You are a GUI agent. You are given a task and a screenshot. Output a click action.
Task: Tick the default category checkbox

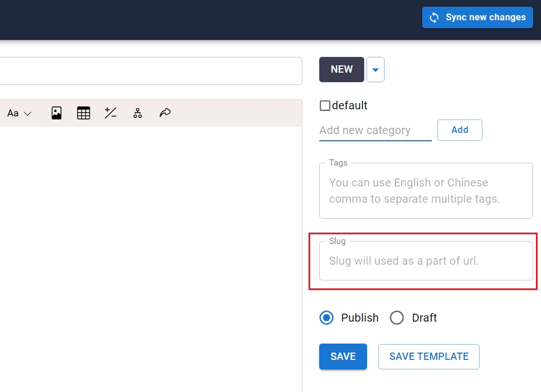click(325, 105)
